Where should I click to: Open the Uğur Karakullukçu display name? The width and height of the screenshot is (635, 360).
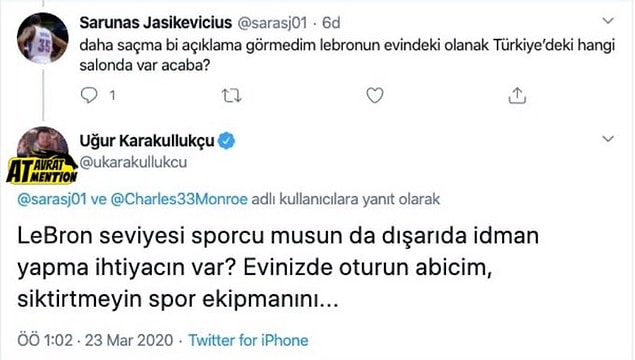pos(147,141)
